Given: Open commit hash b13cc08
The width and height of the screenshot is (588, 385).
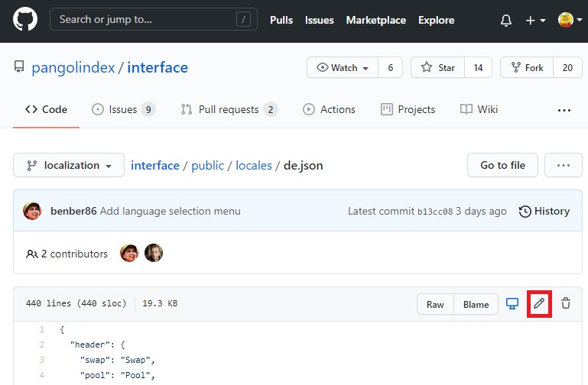Looking at the screenshot, I should (435, 212).
